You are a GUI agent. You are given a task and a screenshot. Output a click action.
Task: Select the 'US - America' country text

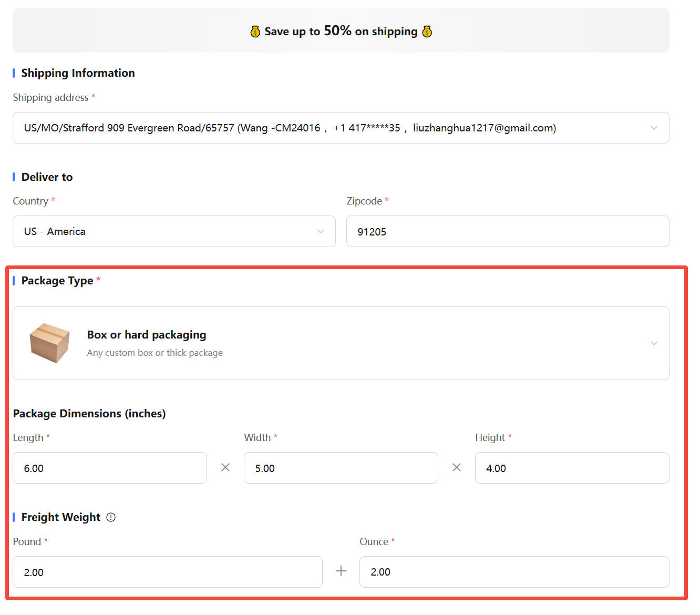55,231
